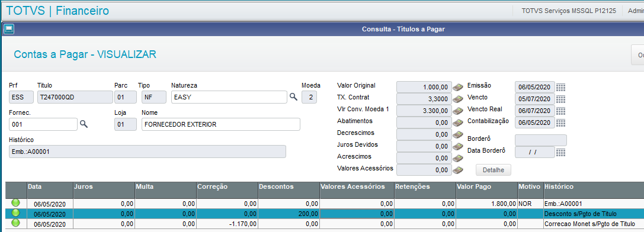Viewport: 644px width, 232px height.
Task: Click the Vencto date field 05/07/2020
Action: click(x=535, y=99)
